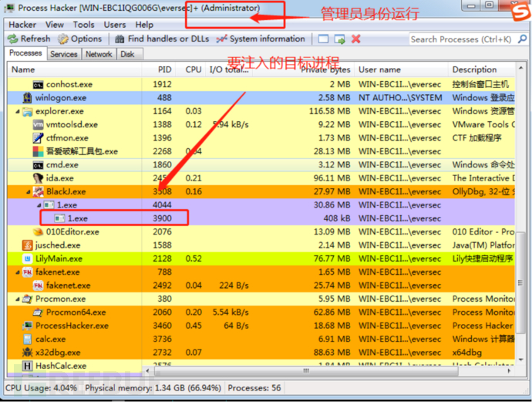This screenshot has height=402, width=532.
Task: Click the Procmon64.exe icon
Action: tap(38, 312)
